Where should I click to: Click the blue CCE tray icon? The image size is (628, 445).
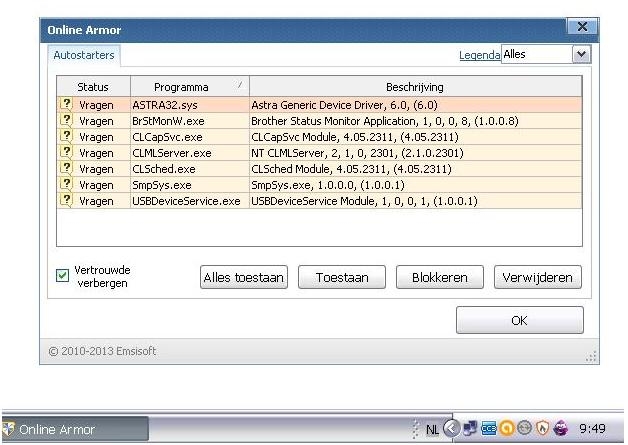[489, 429]
